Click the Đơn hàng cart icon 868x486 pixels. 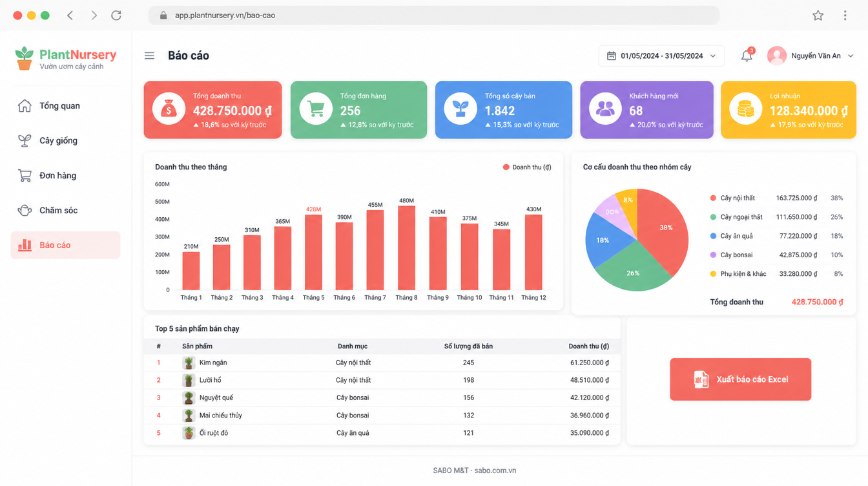click(x=25, y=175)
